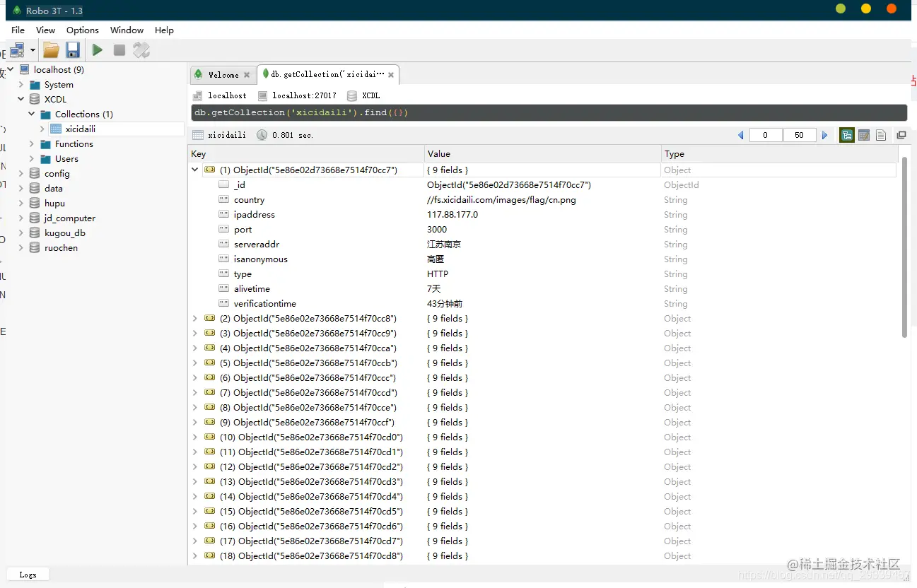This screenshot has width=917, height=588.
Task: Collapse the localhost (9) connection node
Action: point(10,69)
